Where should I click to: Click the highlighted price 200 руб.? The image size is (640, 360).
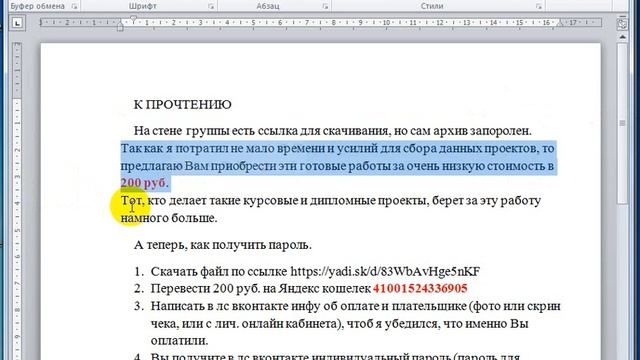144,182
